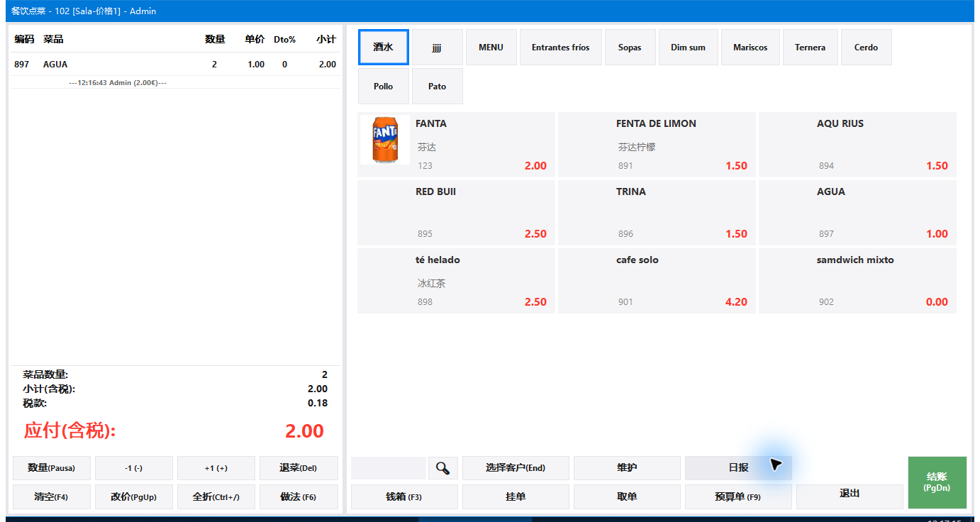Add AGUA item to the order
Image resolution: width=980 pixels, height=522 pixels.
[x=857, y=213]
